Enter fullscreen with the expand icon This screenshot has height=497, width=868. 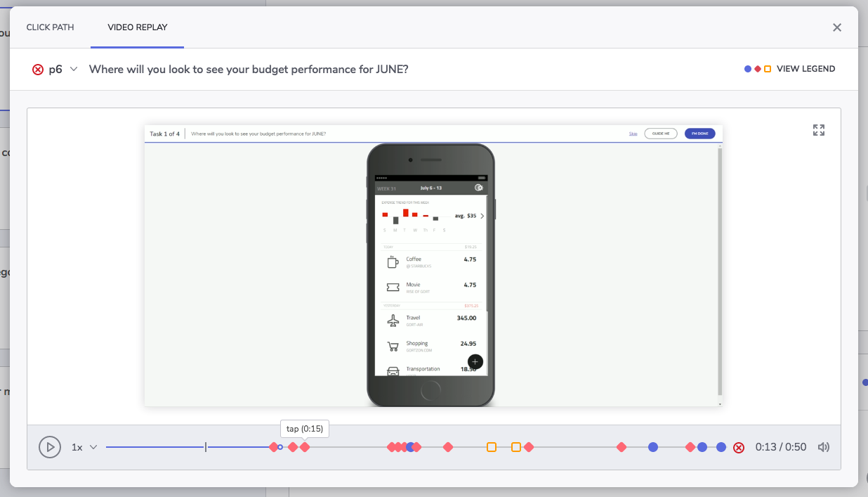pos(819,130)
